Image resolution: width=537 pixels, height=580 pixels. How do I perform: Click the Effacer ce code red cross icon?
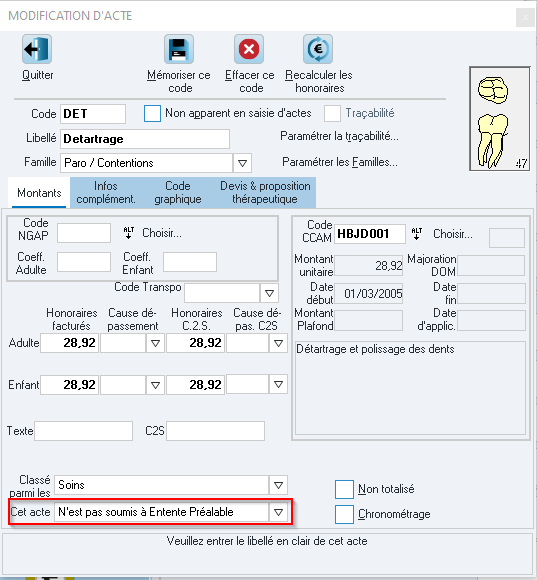tap(249, 49)
